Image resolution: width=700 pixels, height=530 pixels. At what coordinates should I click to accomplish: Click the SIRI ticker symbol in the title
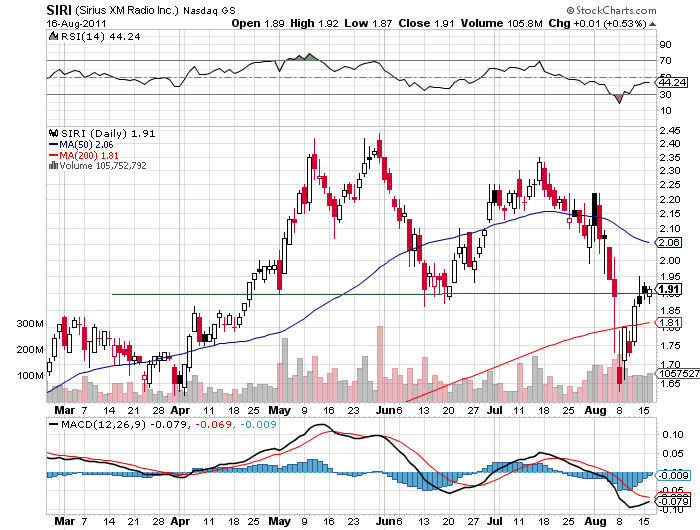point(59,10)
